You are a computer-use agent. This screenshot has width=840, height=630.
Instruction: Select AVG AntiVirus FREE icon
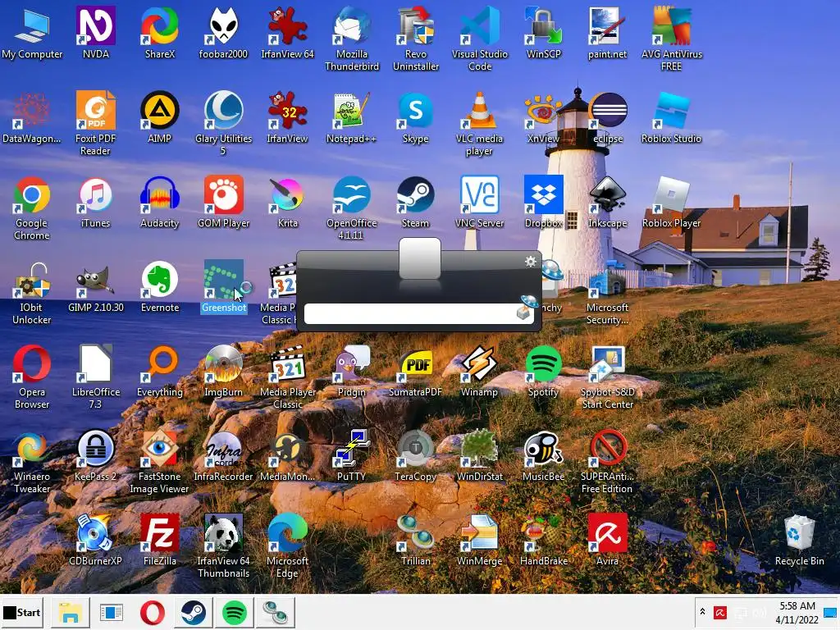tap(671, 39)
